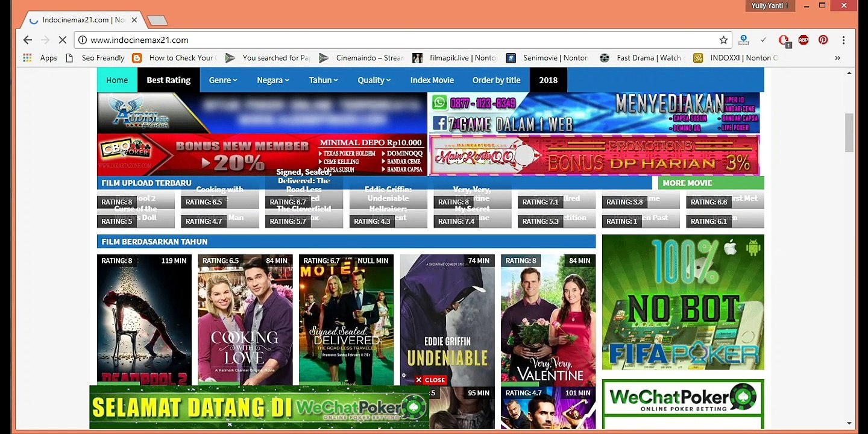Close the Indocinemax21.com tab

[134, 20]
